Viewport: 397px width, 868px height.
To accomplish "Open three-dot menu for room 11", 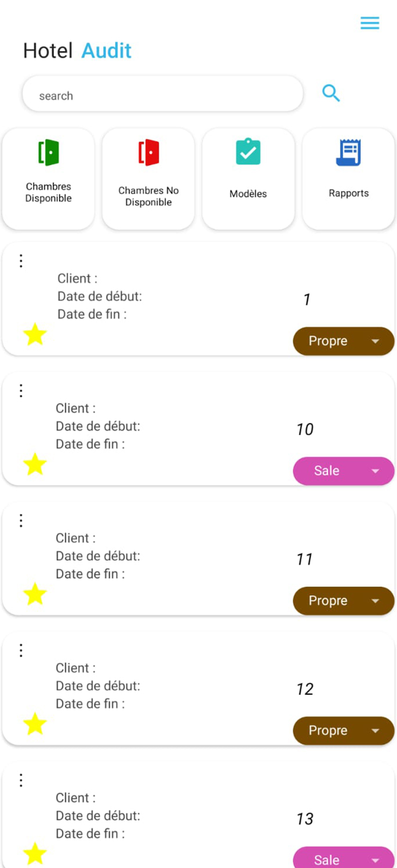I will coord(21,521).
